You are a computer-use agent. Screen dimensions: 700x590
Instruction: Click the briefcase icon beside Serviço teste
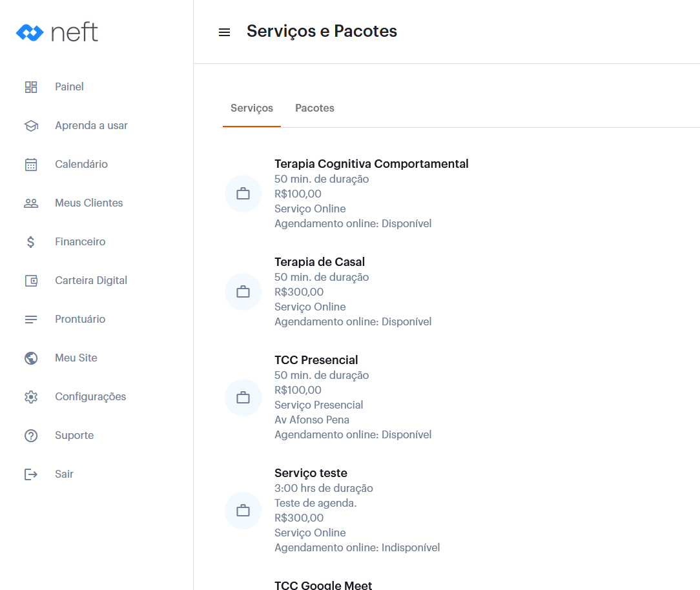click(243, 511)
